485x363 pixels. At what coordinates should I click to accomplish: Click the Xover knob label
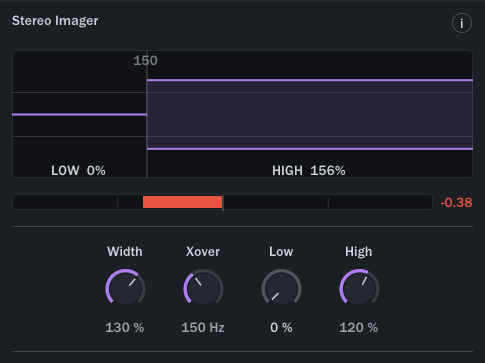(x=203, y=251)
